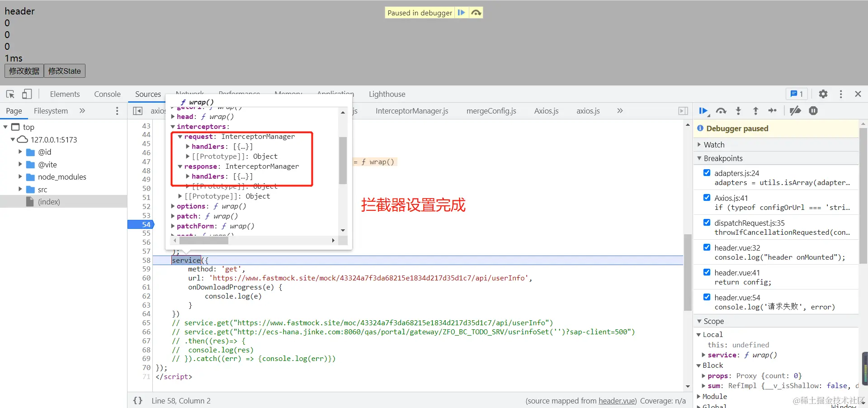Collapse the request InterceptorManager in popup

click(x=180, y=137)
